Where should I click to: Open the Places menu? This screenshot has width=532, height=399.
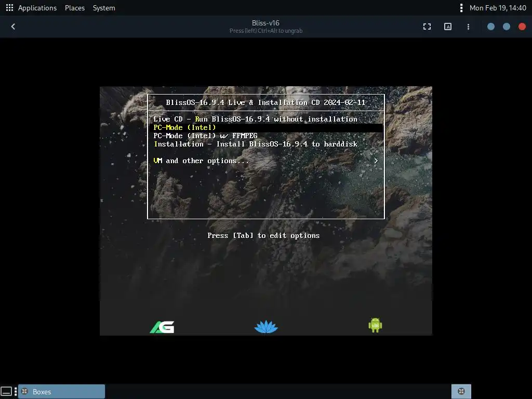tap(75, 8)
